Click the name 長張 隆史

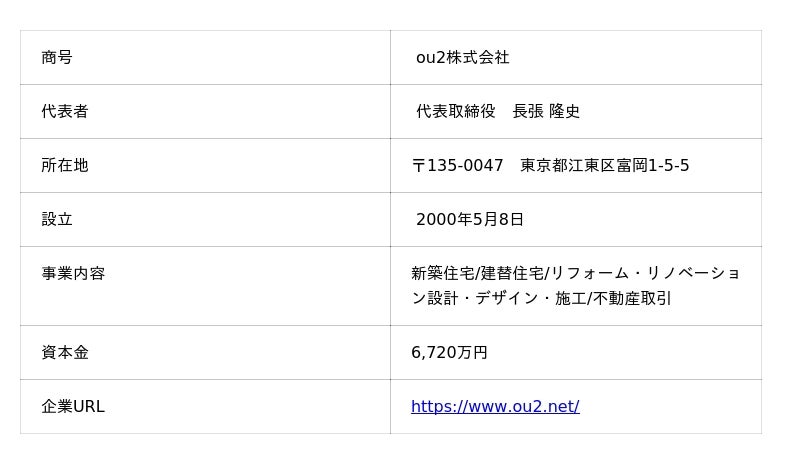pyautogui.click(x=546, y=111)
